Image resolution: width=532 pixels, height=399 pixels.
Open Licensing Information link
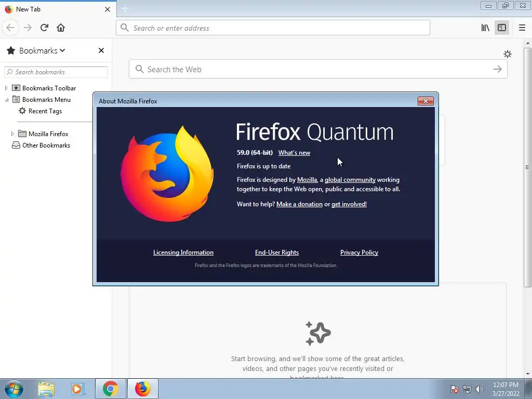[183, 252]
